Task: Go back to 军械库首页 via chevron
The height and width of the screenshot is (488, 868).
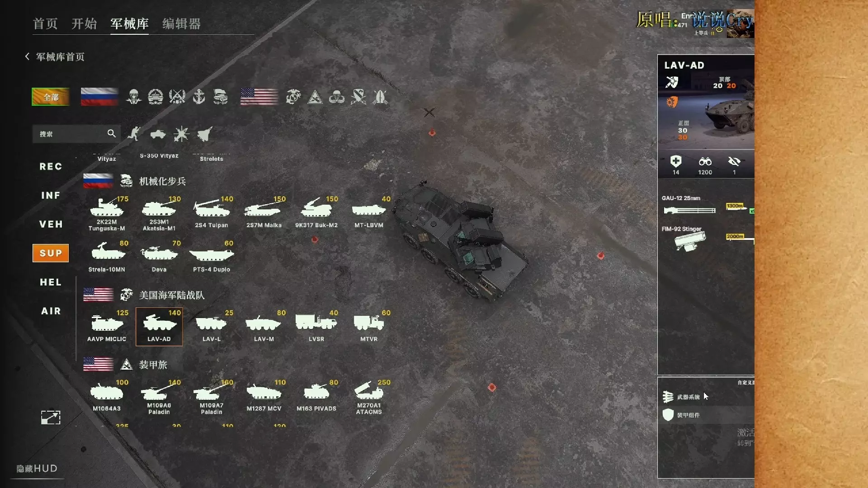Action: coord(27,56)
